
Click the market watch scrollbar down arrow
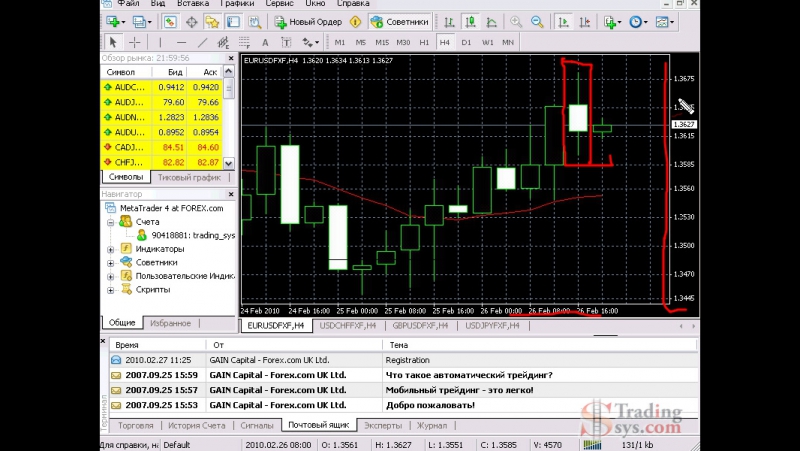pos(229,163)
